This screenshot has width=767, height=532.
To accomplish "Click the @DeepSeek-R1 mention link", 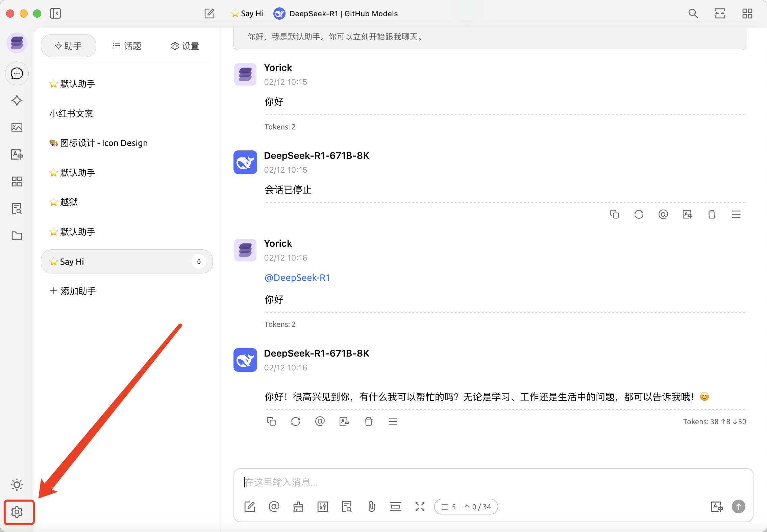I will click(297, 278).
